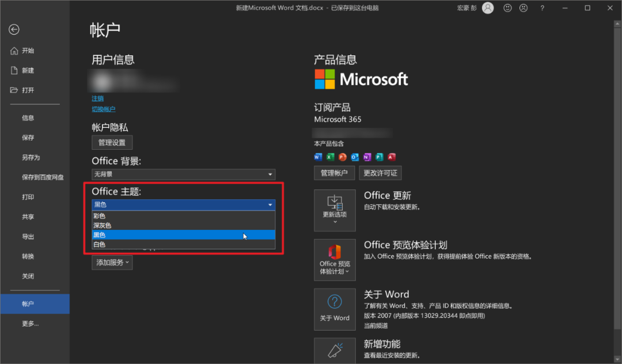Click the smiley feedback icon
Screen dimensions: 622x364
click(x=507, y=8)
